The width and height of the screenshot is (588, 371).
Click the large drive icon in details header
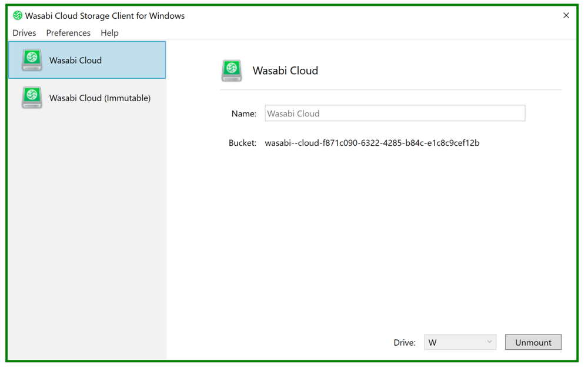click(x=232, y=71)
